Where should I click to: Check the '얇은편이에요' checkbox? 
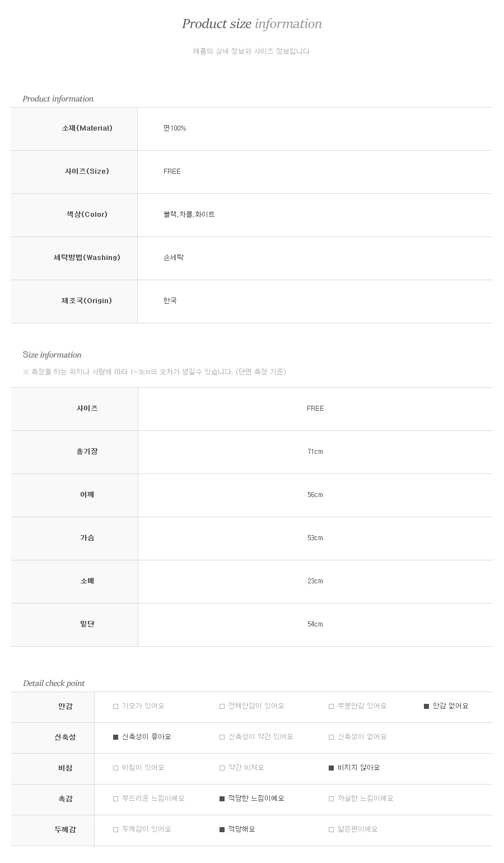pos(332,829)
